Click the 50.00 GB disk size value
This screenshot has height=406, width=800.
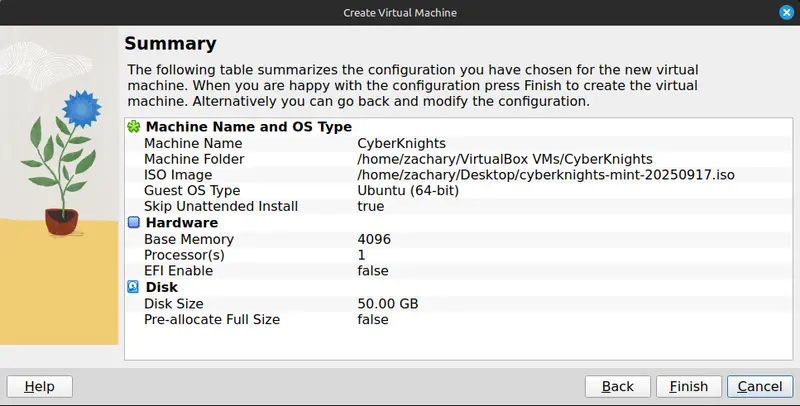click(388, 303)
